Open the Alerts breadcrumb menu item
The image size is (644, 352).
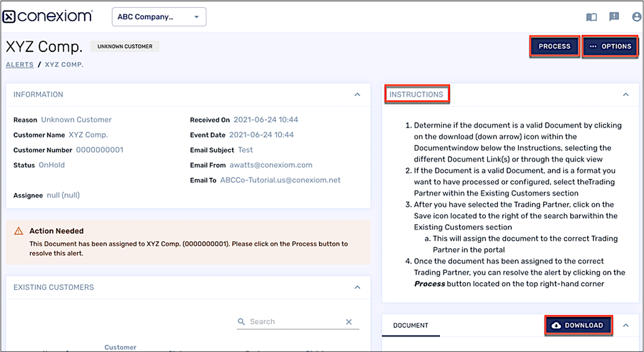[x=20, y=64]
